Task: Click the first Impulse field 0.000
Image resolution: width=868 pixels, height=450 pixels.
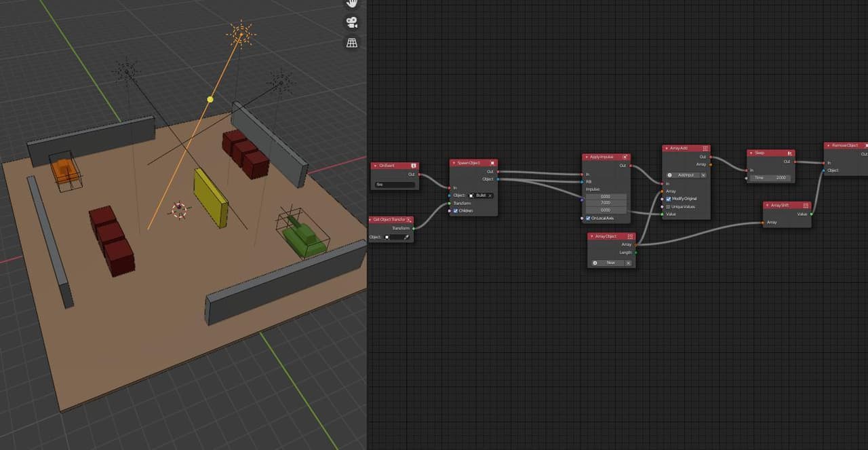Action: [606, 196]
